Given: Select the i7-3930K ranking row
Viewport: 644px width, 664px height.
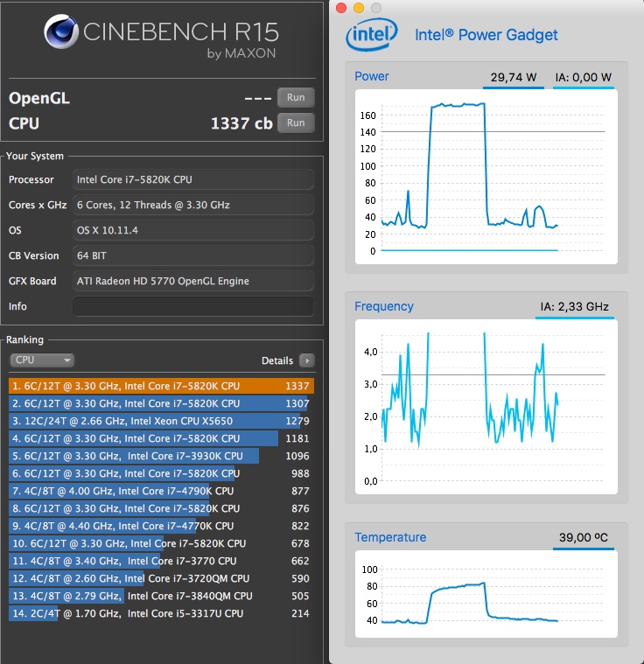Looking at the screenshot, I should coord(161,456).
